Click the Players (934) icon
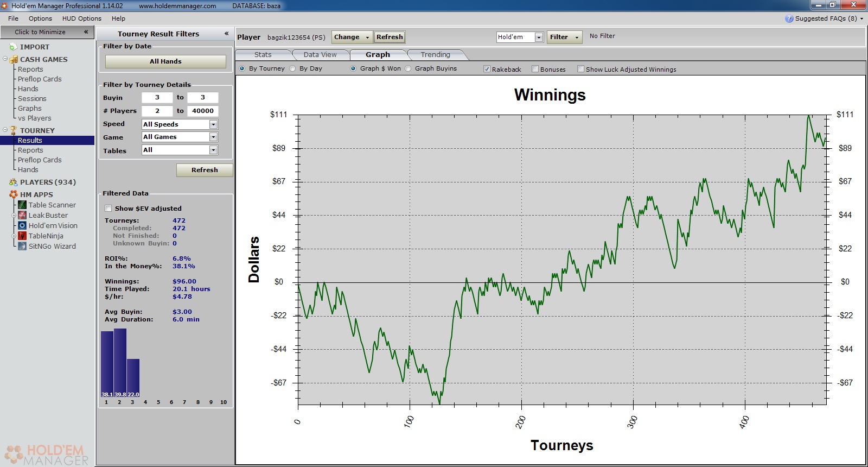 pos(13,182)
